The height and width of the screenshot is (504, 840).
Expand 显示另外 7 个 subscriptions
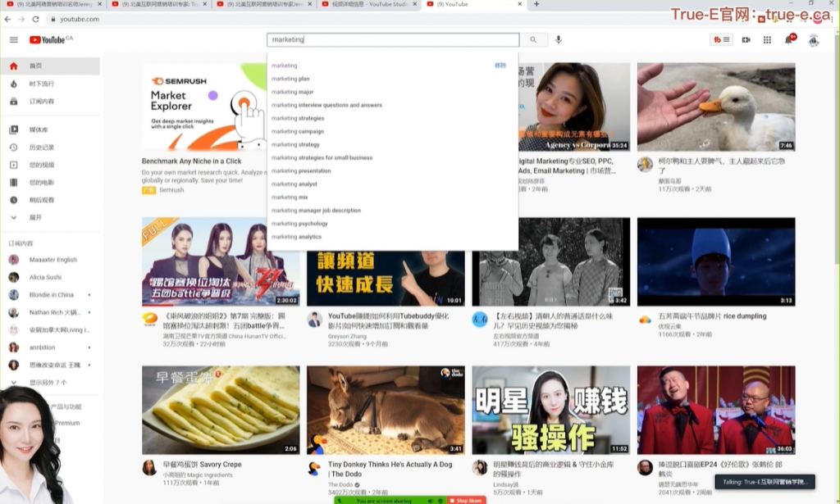[48, 383]
